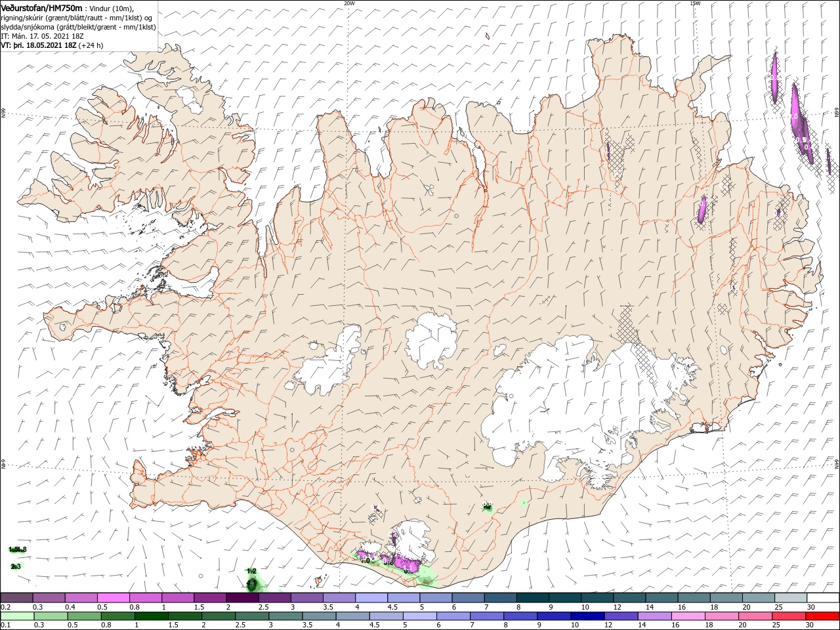Pick the lower legend swatch between 14 and 16
840x630 pixels.
tap(654, 616)
